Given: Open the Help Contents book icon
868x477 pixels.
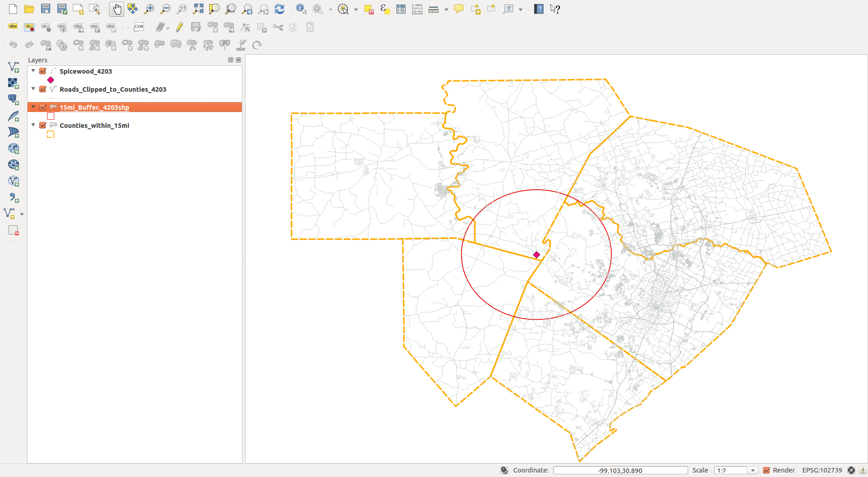Looking at the screenshot, I should pos(539,9).
